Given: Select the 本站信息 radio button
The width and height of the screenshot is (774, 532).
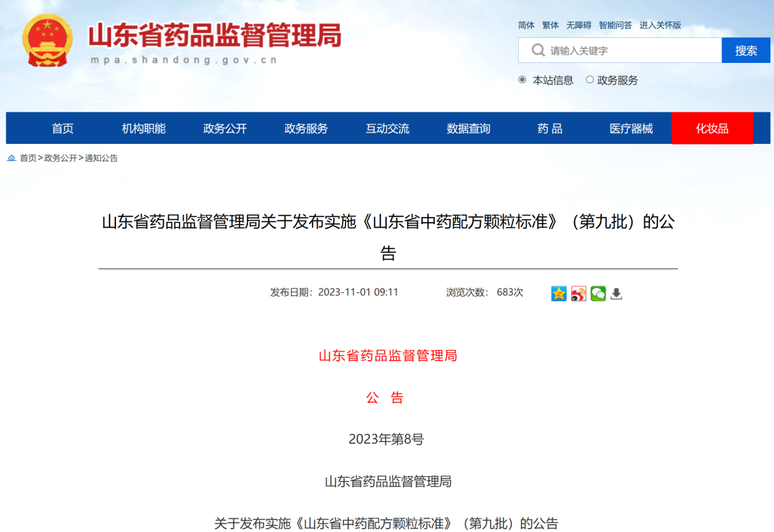Looking at the screenshot, I should coord(522,79).
